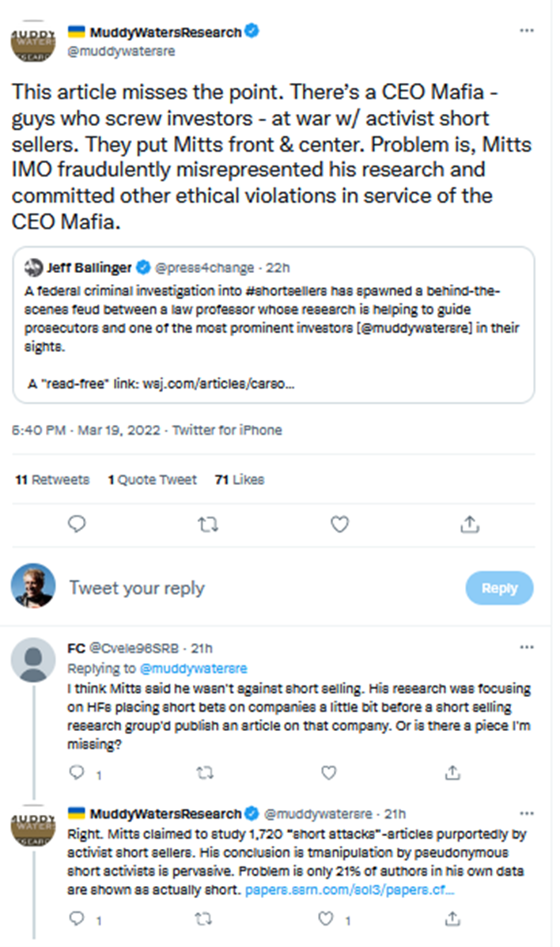View the 11 Retweets list
The image size is (560, 947).
click(x=52, y=479)
